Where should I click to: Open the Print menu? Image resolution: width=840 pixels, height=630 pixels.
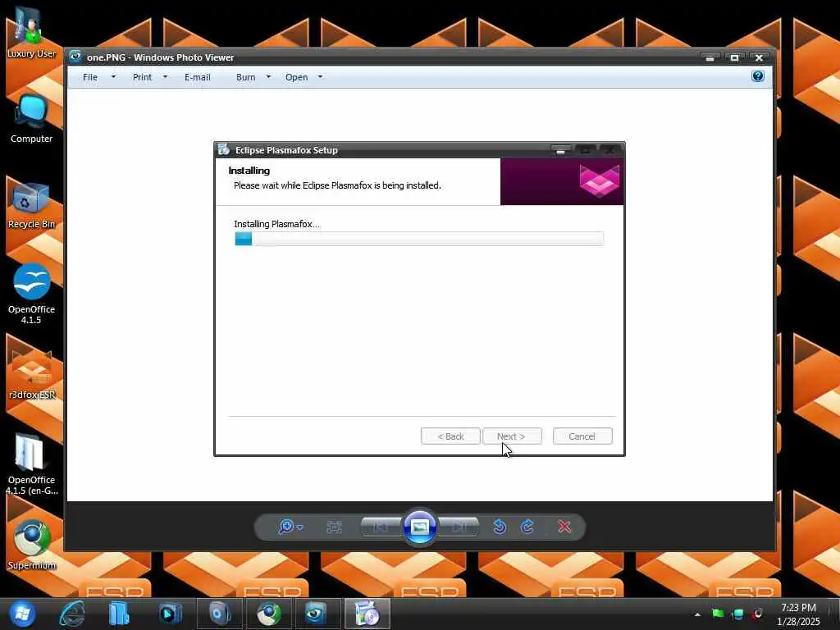click(142, 77)
